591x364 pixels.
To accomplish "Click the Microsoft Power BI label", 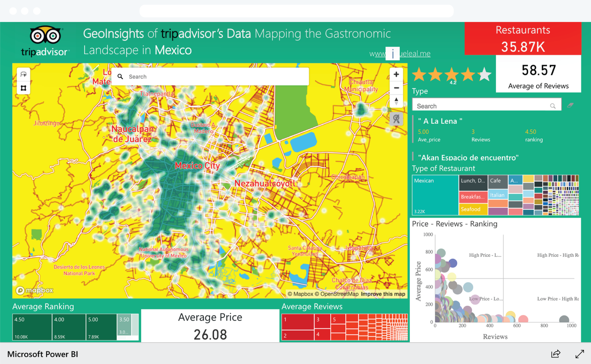I will click(x=43, y=354).
